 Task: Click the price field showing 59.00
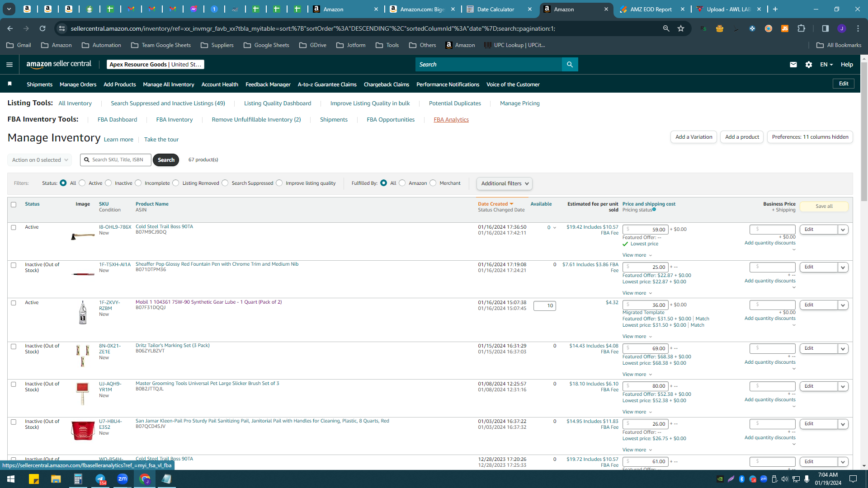coord(645,230)
